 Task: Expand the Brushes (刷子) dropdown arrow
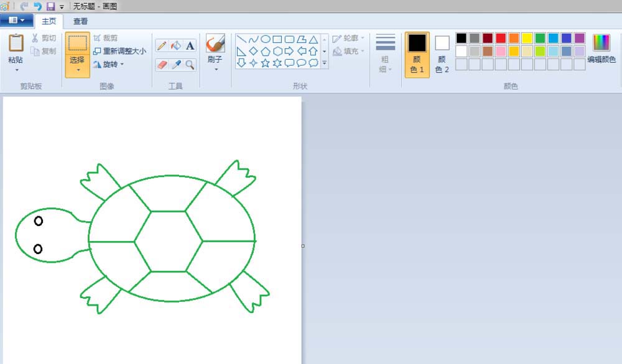pos(216,70)
